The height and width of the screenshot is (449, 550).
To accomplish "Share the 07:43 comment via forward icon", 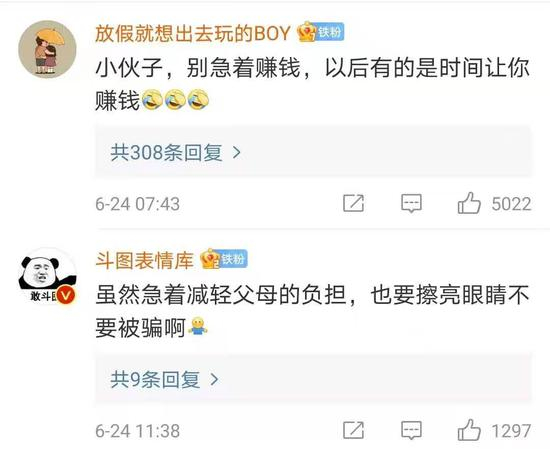I will tap(353, 203).
